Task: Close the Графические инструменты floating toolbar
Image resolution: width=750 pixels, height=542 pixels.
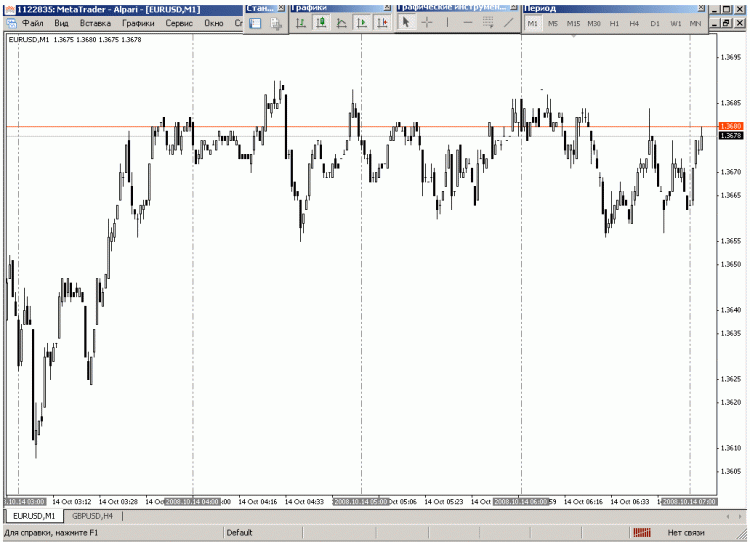Action: [x=513, y=8]
